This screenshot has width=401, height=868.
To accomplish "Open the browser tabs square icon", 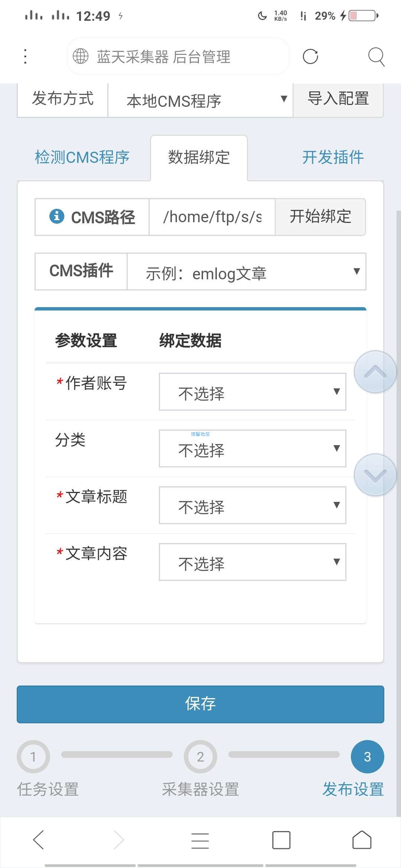I will click(281, 840).
